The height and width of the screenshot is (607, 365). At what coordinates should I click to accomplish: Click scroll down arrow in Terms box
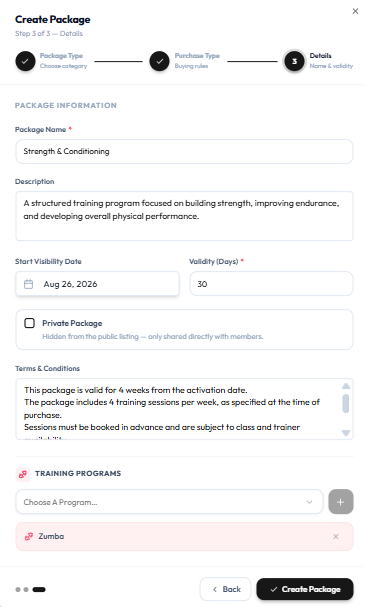(x=346, y=433)
